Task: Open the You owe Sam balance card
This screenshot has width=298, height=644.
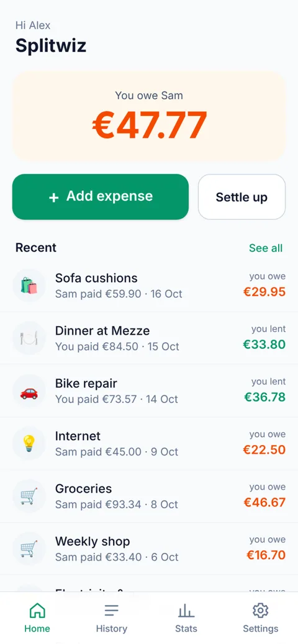Action: [x=149, y=117]
